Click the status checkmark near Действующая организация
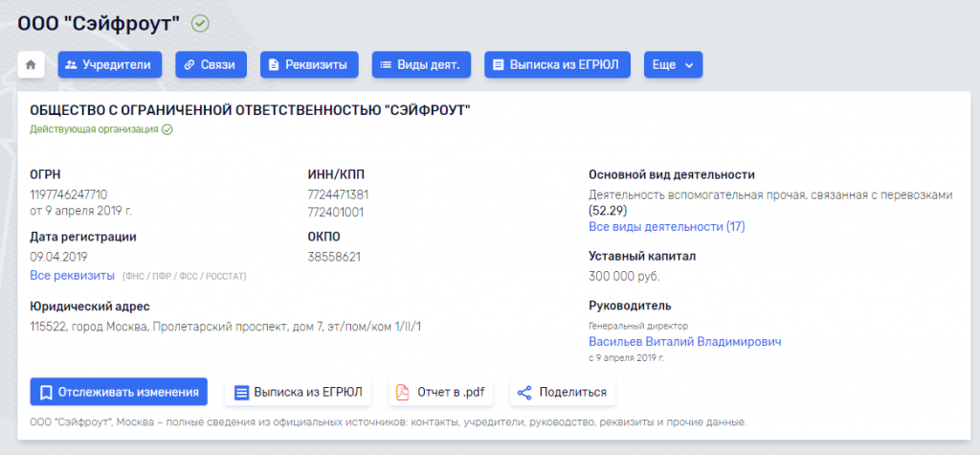This screenshot has width=980, height=455. [167, 129]
